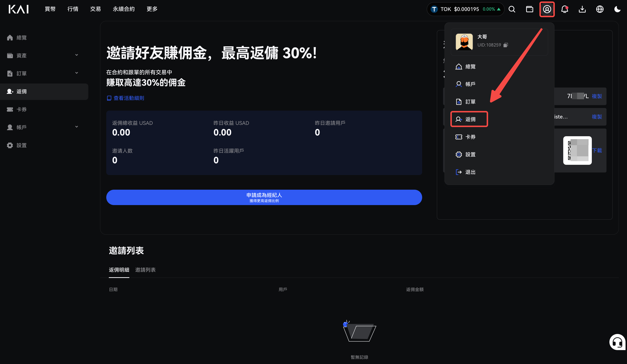Open 永續合約 in top navigation
The image size is (627, 364).
[x=124, y=9]
